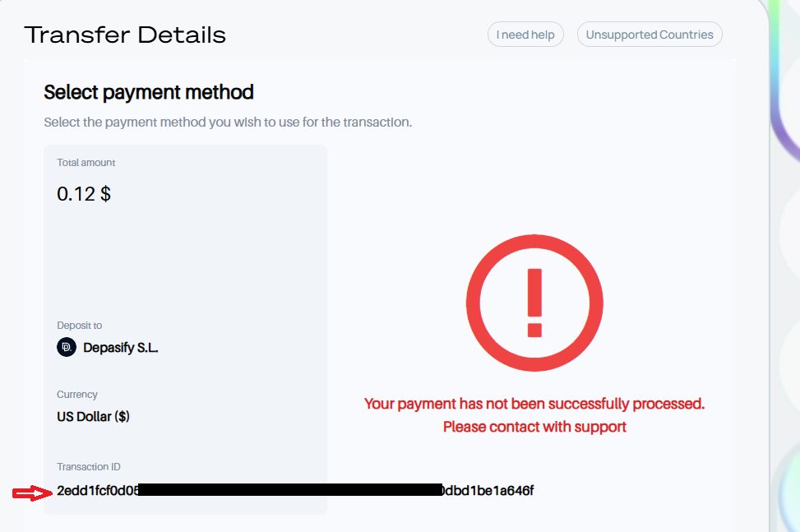Select the "US Dollar ($)" currency value

[93, 417]
